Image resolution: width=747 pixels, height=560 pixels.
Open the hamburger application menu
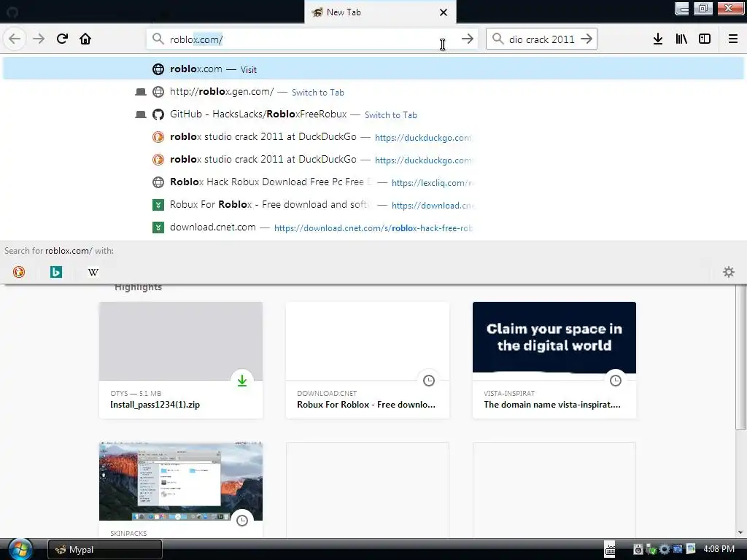click(733, 39)
